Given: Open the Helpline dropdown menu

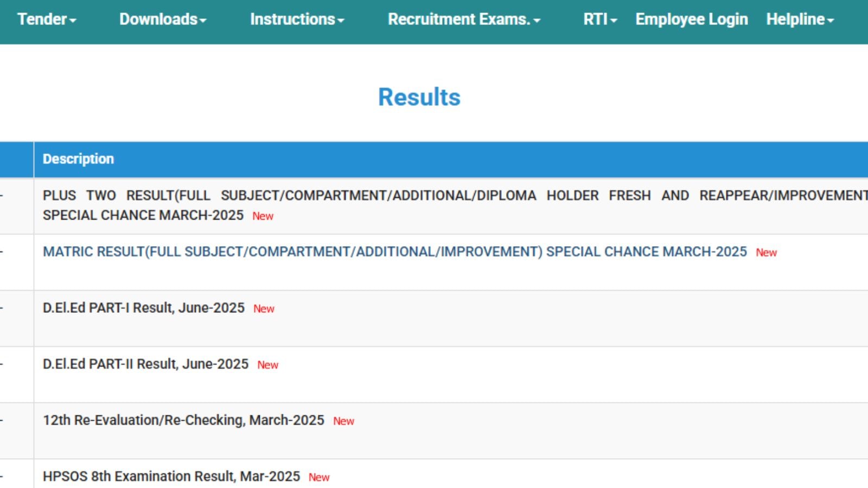Looking at the screenshot, I should (x=800, y=20).
